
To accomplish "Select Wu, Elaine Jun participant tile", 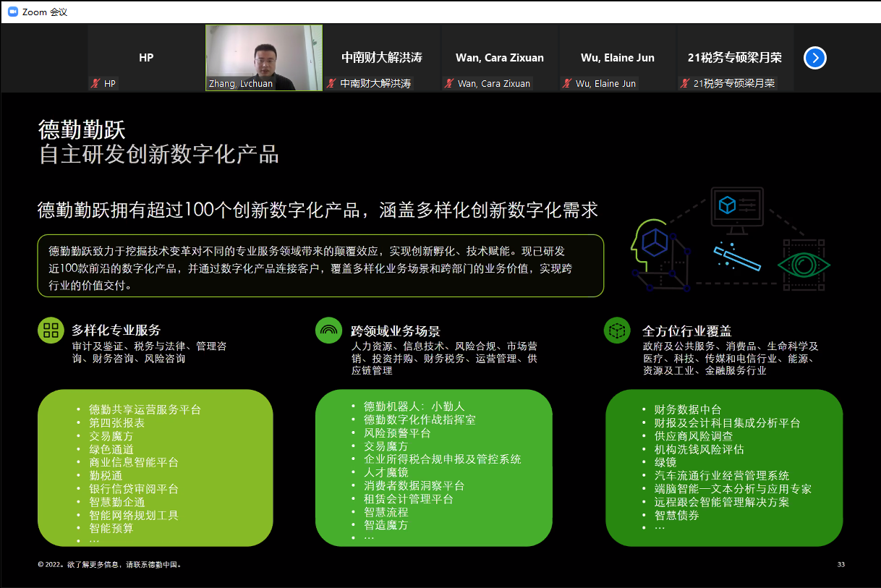I will tap(617, 58).
